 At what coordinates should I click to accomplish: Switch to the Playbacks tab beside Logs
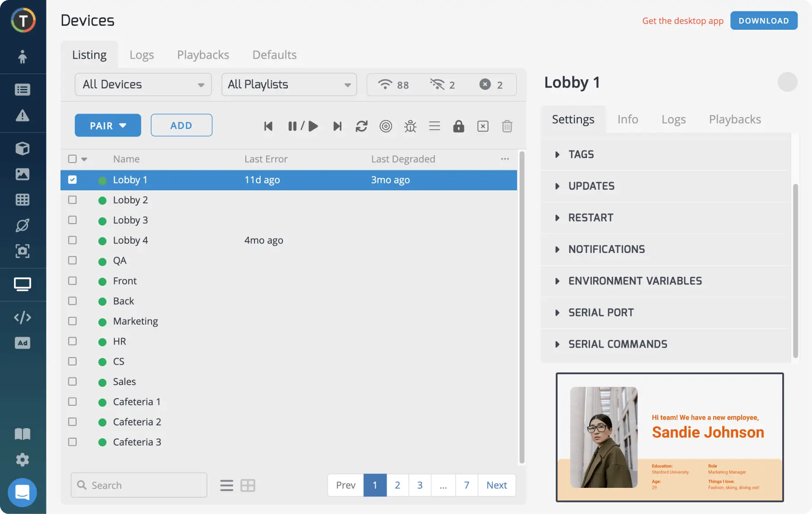click(x=203, y=55)
